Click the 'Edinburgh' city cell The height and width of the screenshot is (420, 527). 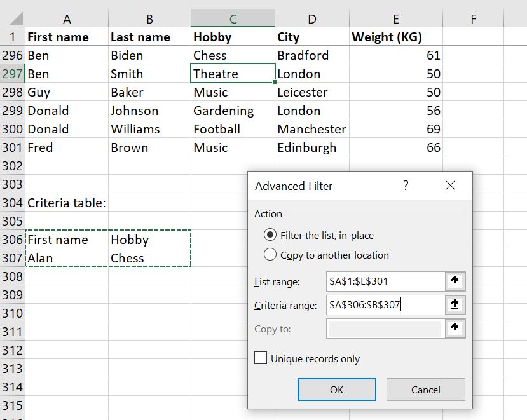[312, 147]
